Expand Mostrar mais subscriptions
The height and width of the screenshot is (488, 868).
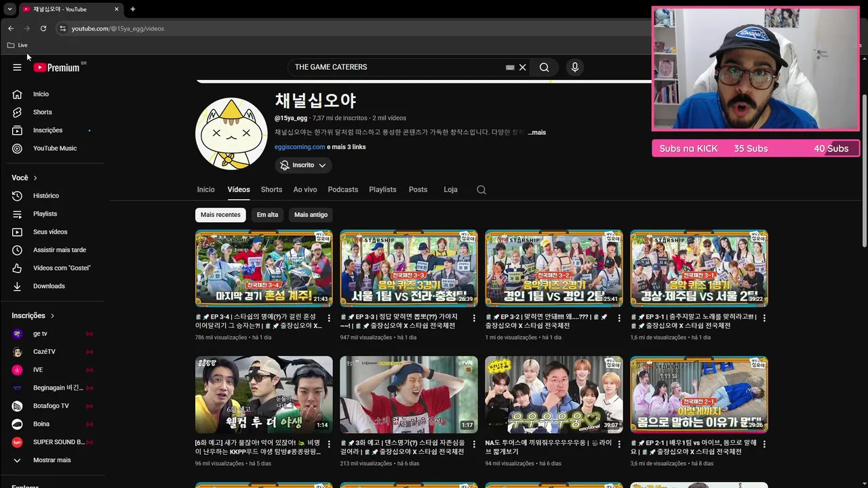click(52, 460)
